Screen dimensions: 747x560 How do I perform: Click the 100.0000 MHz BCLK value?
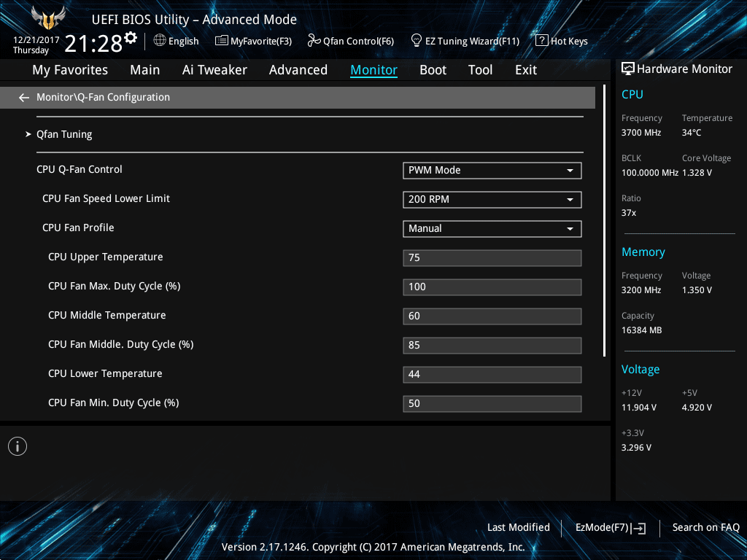(x=650, y=173)
